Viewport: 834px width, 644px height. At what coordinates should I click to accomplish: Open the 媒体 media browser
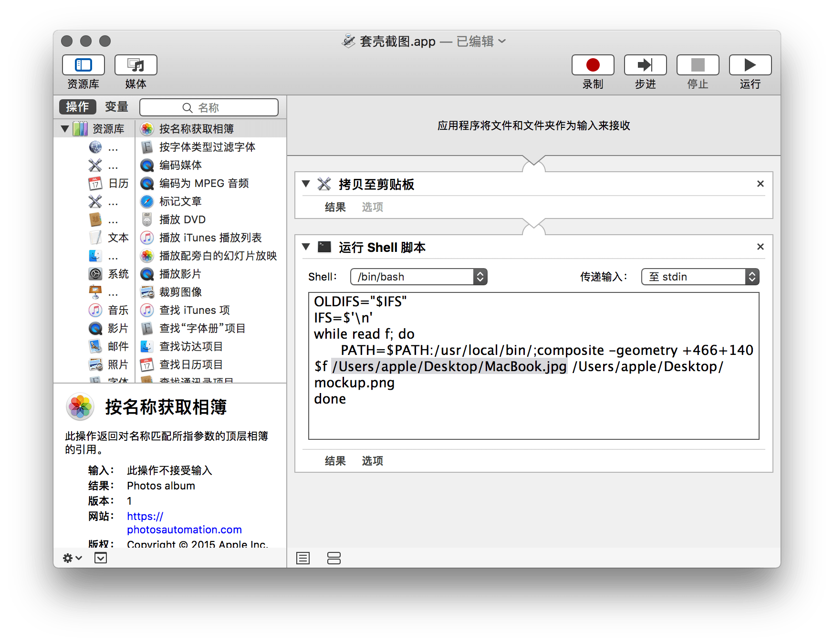(136, 65)
